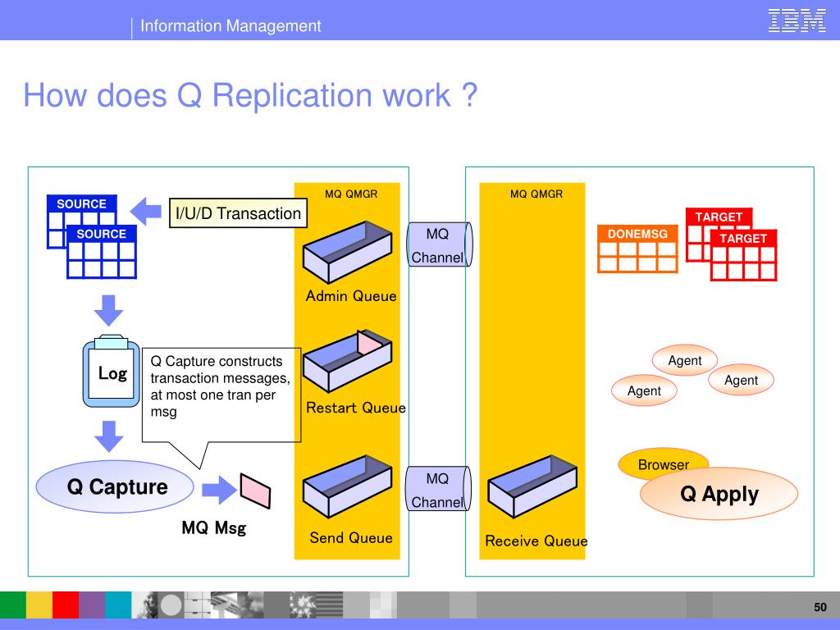Click the 'Receive Queue' label
840x630 pixels.
[536, 541]
